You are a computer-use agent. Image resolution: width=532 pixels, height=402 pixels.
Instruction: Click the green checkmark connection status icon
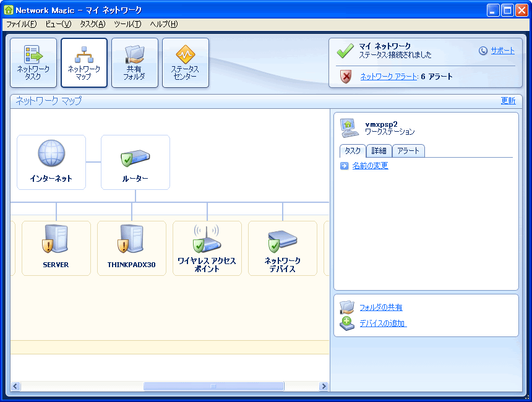click(x=345, y=51)
